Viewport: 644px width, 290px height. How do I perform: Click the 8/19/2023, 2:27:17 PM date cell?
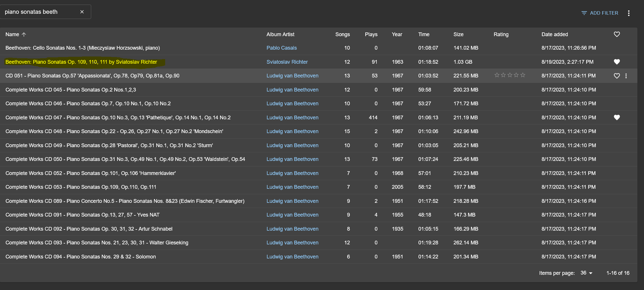click(x=567, y=62)
